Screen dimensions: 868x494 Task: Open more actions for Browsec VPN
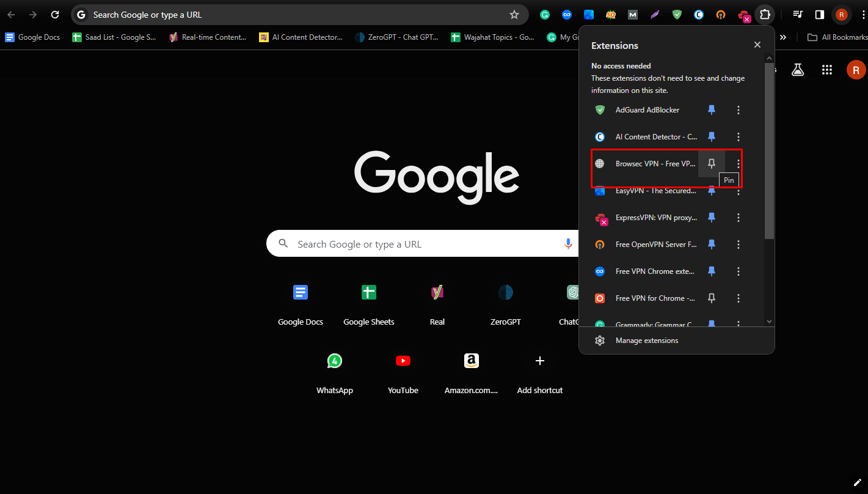[x=739, y=164]
